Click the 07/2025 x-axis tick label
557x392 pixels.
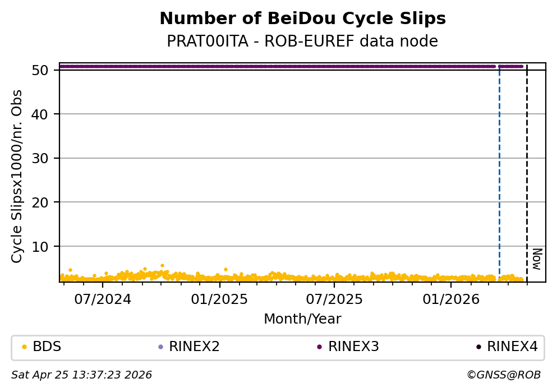coord(334,299)
